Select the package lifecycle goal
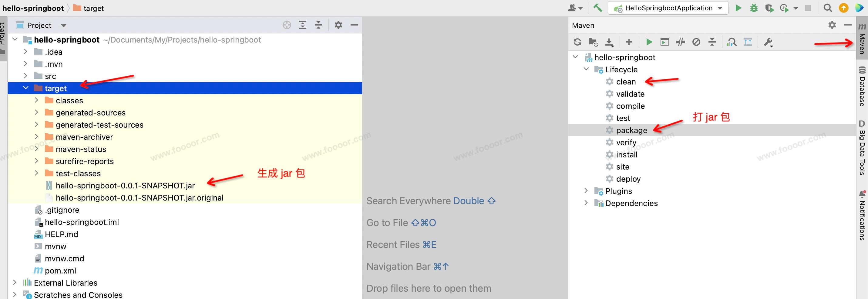868x299 pixels. (x=631, y=130)
